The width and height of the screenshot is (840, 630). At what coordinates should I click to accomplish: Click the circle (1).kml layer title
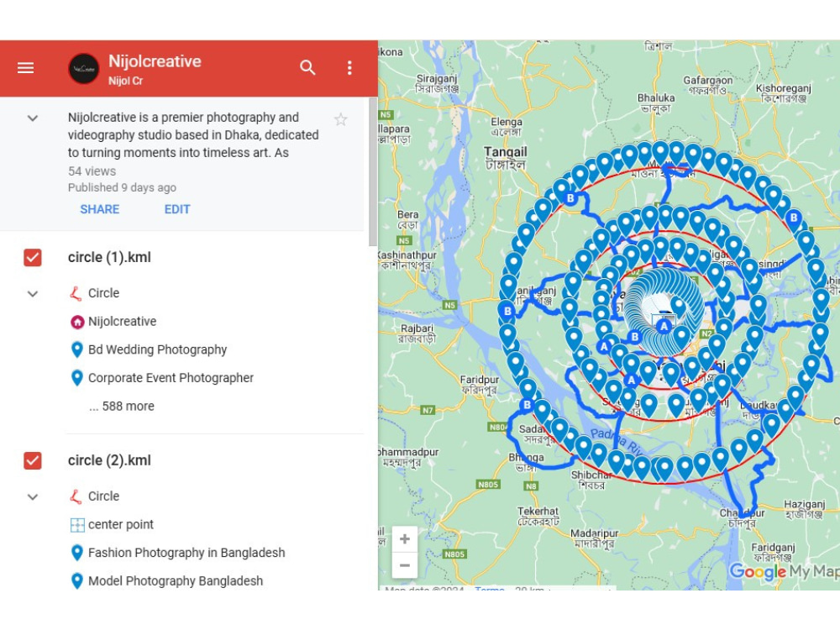(109, 257)
